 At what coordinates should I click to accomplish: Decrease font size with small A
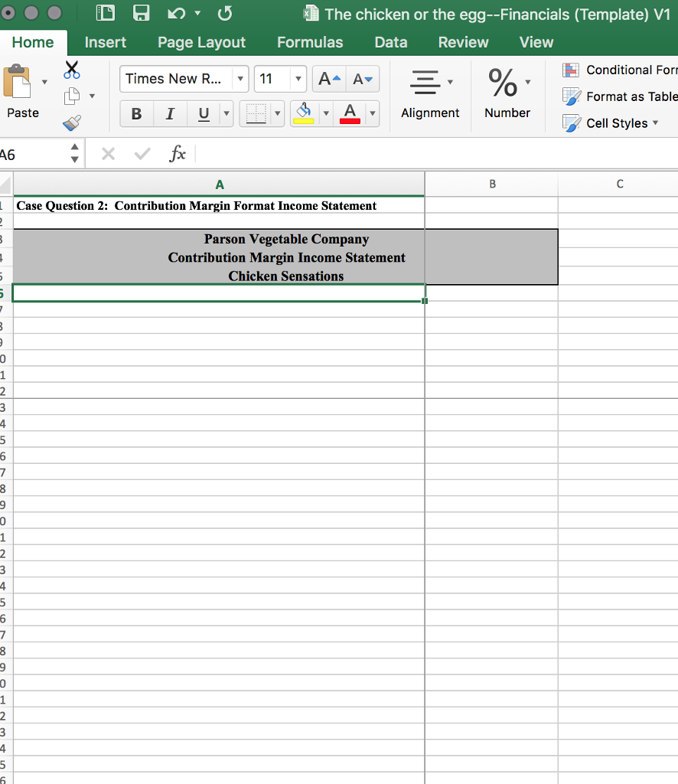363,79
